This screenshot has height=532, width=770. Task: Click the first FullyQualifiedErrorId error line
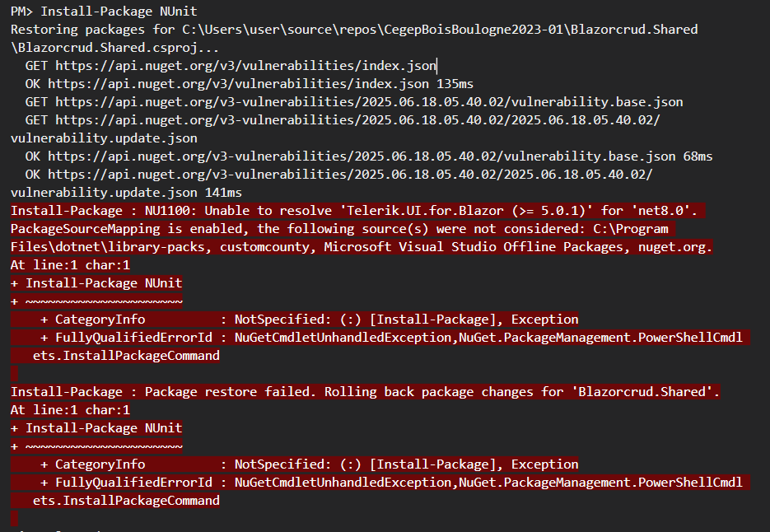click(x=391, y=338)
